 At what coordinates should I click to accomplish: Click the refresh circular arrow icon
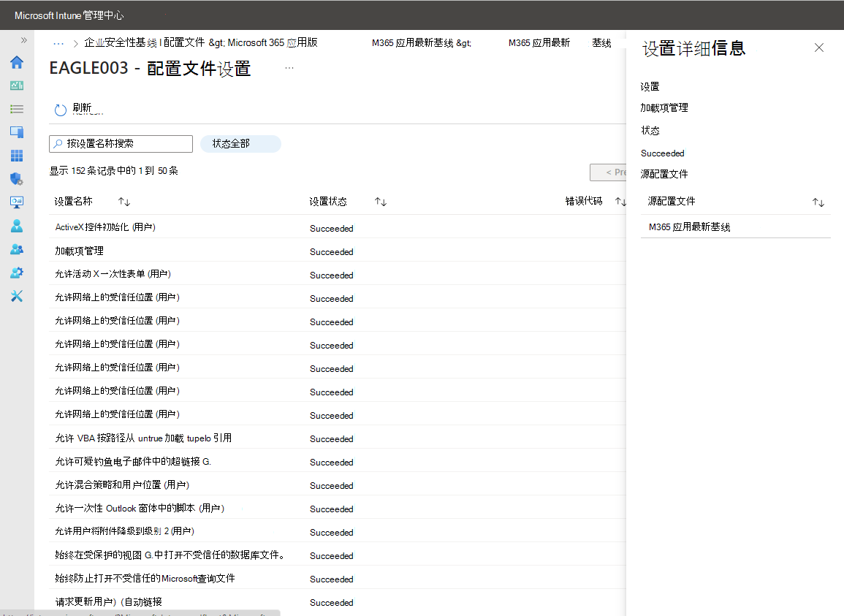coord(60,110)
